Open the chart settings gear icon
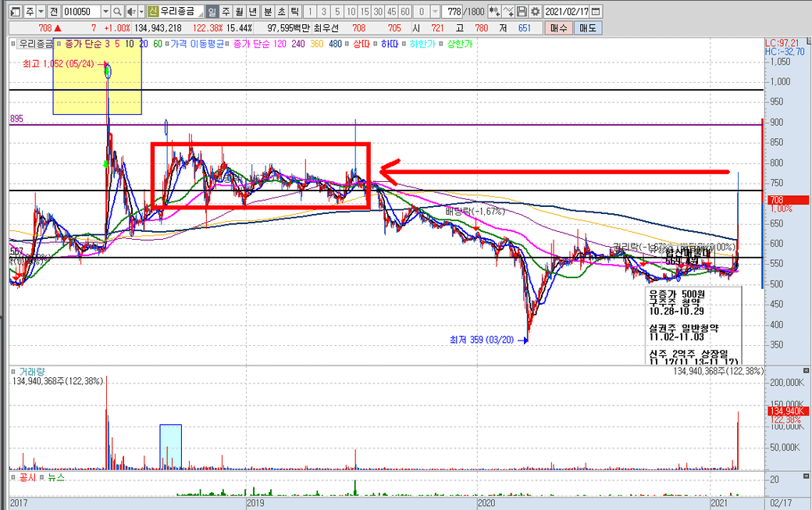Viewport: 812px width, 510px height. point(534,12)
